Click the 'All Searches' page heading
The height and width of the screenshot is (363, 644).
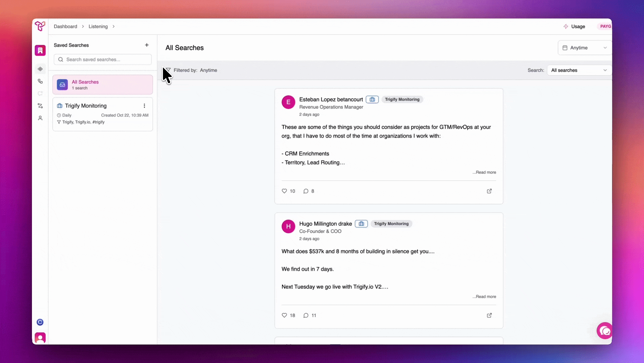[x=185, y=48]
